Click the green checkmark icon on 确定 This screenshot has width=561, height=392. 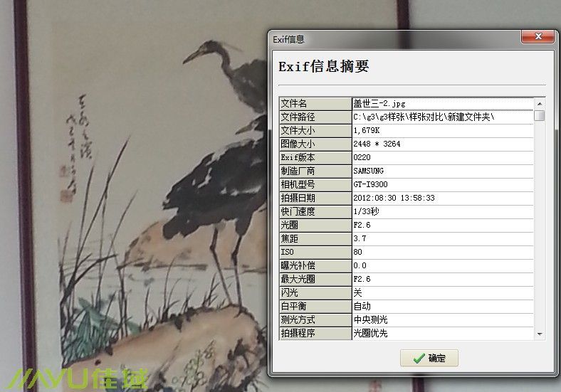(x=419, y=359)
